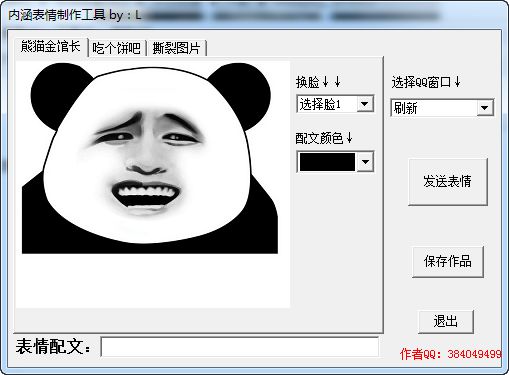This screenshot has width=509, height=375.
Task: Expand the 配文颜色 color dropdown arrow
Action: coord(365,162)
